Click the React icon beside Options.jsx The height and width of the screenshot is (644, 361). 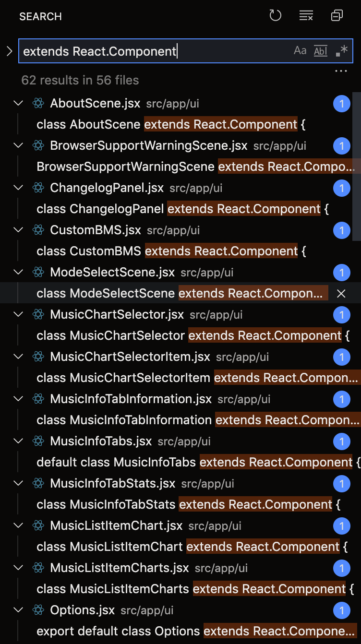[x=38, y=610]
